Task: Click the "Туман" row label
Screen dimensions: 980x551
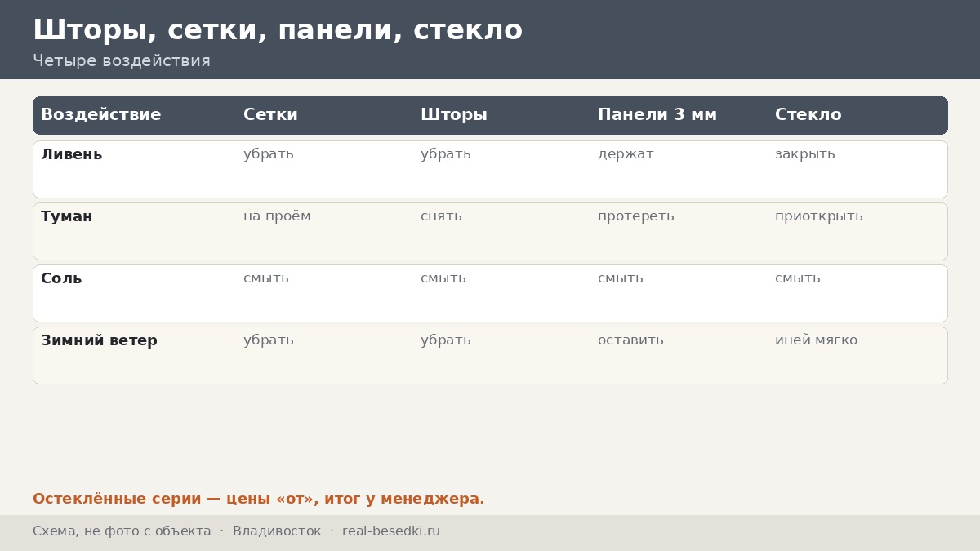Action: click(67, 216)
